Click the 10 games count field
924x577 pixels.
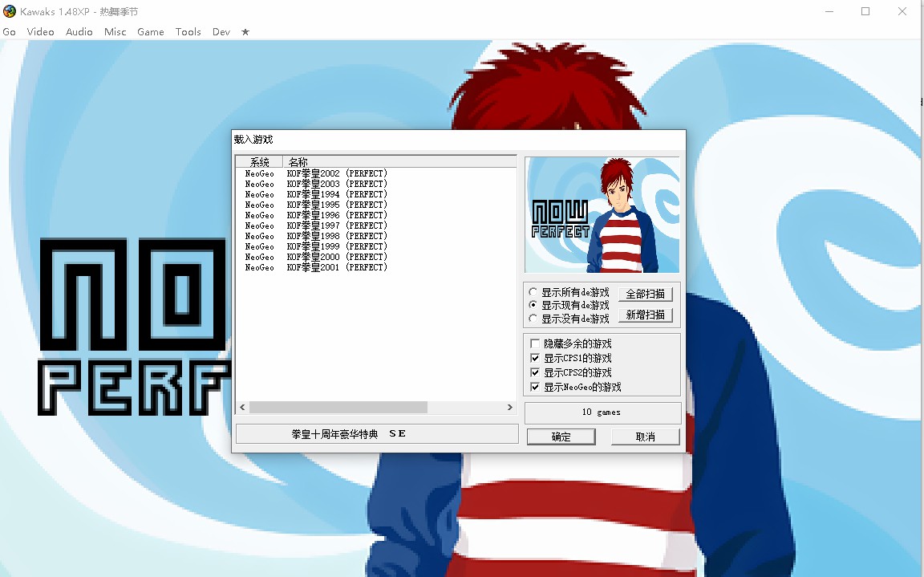click(x=602, y=412)
